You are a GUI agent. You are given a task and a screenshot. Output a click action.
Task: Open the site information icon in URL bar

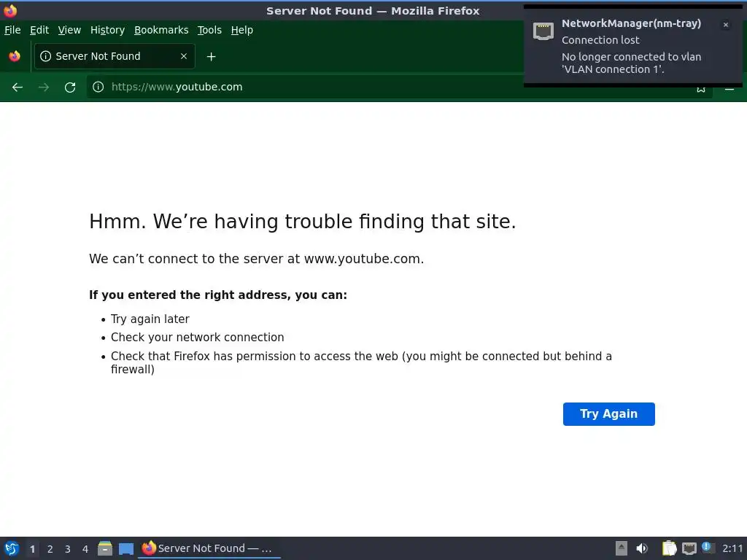coord(98,87)
